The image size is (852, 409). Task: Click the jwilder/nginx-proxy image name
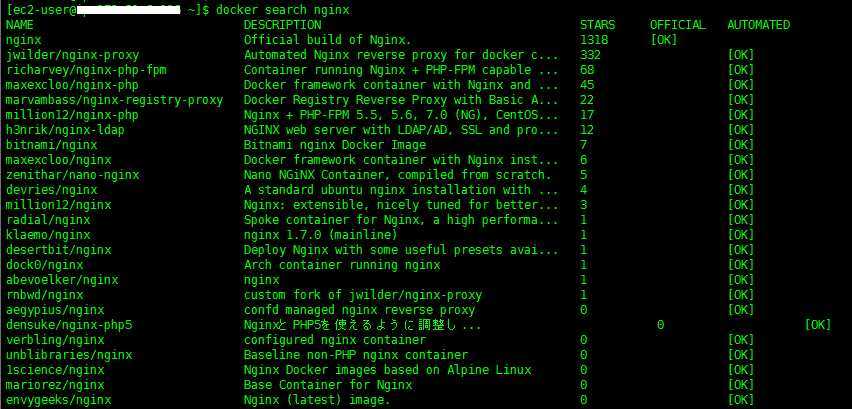[x=73, y=55]
